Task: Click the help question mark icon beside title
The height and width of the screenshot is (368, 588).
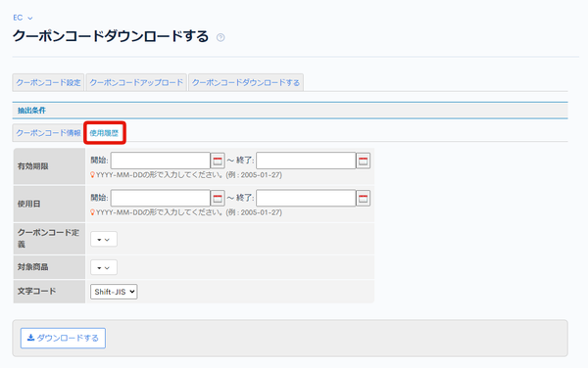Action: coord(220,37)
